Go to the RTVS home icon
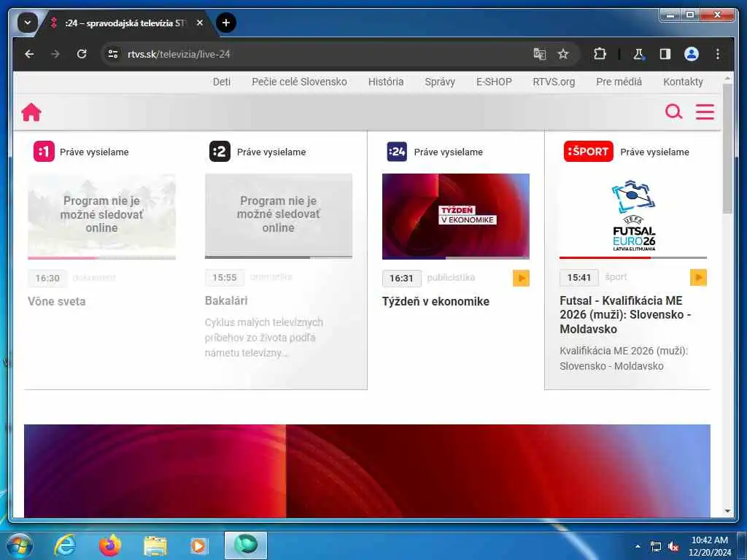This screenshot has height=560, width=747. coord(31,112)
